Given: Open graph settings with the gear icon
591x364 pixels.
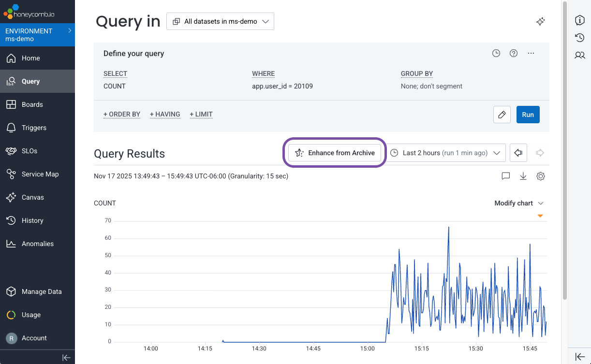Looking at the screenshot, I should click(x=541, y=176).
